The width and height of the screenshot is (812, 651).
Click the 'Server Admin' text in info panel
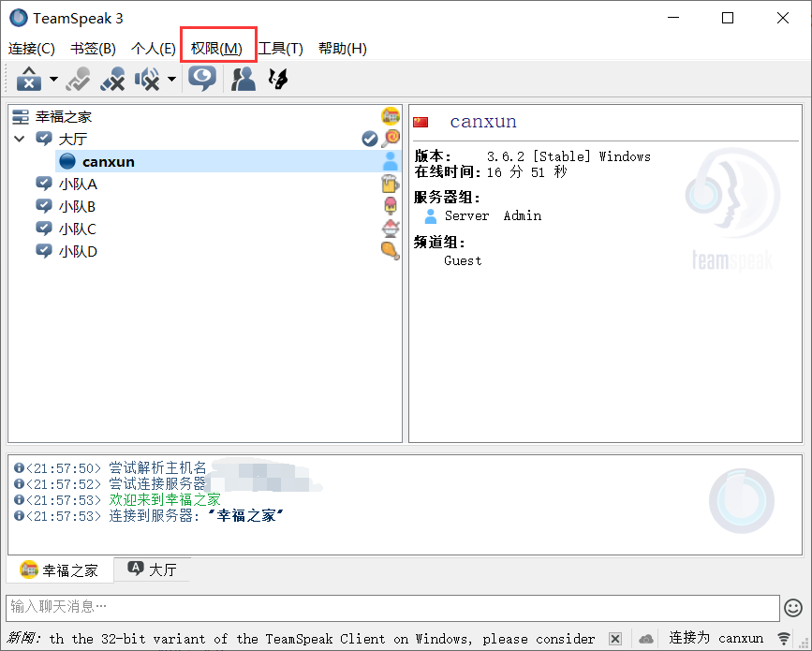[493, 216]
